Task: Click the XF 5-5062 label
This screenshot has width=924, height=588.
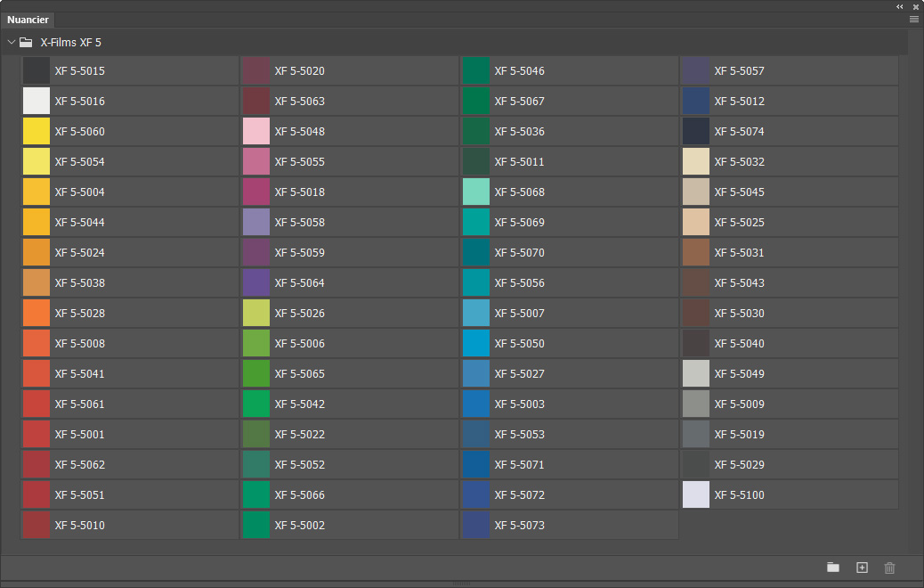Action: tap(79, 465)
